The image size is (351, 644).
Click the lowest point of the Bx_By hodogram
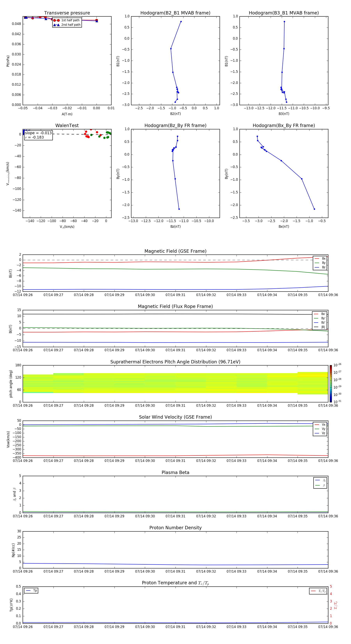(314, 209)
